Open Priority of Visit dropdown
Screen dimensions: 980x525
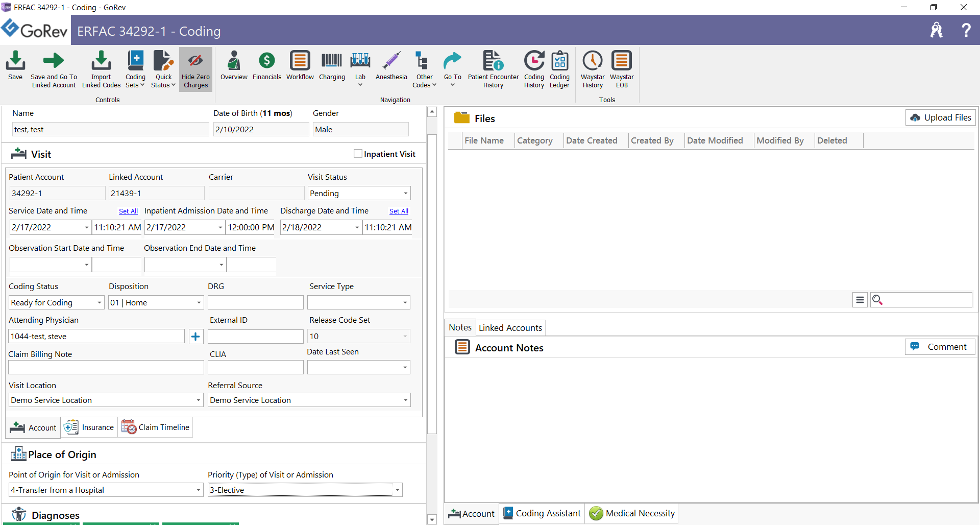[x=397, y=490]
